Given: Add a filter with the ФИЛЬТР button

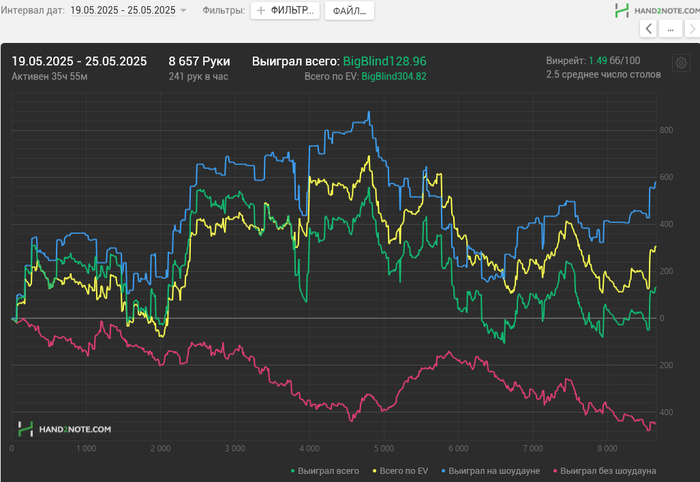Looking at the screenshot, I should click(x=285, y=10).
